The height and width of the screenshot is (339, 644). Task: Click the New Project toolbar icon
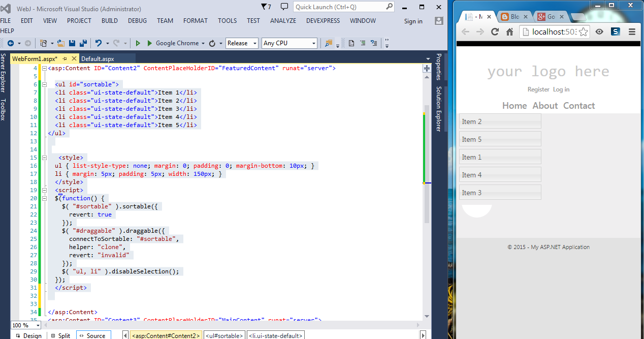tap(44, 43)
